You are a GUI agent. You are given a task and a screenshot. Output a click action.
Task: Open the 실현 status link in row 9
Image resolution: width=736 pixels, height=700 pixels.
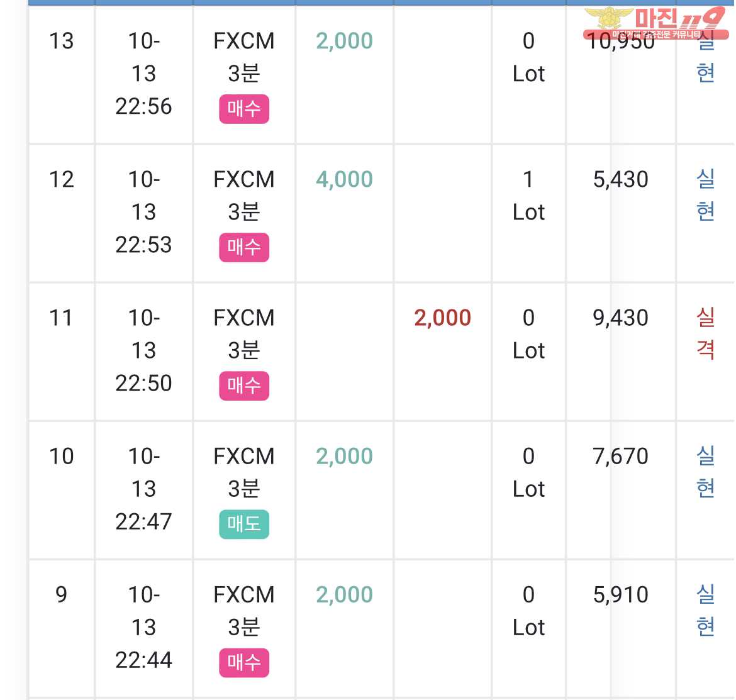(x=705, y=610)
